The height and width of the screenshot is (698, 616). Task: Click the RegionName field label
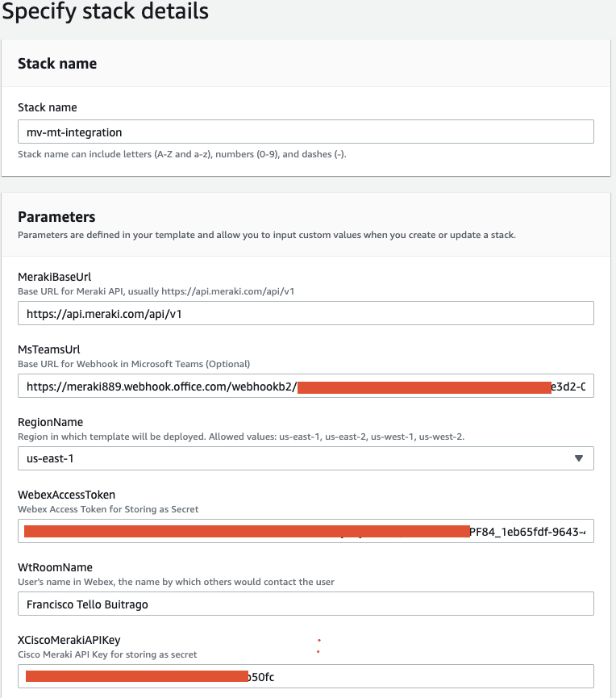50,422
